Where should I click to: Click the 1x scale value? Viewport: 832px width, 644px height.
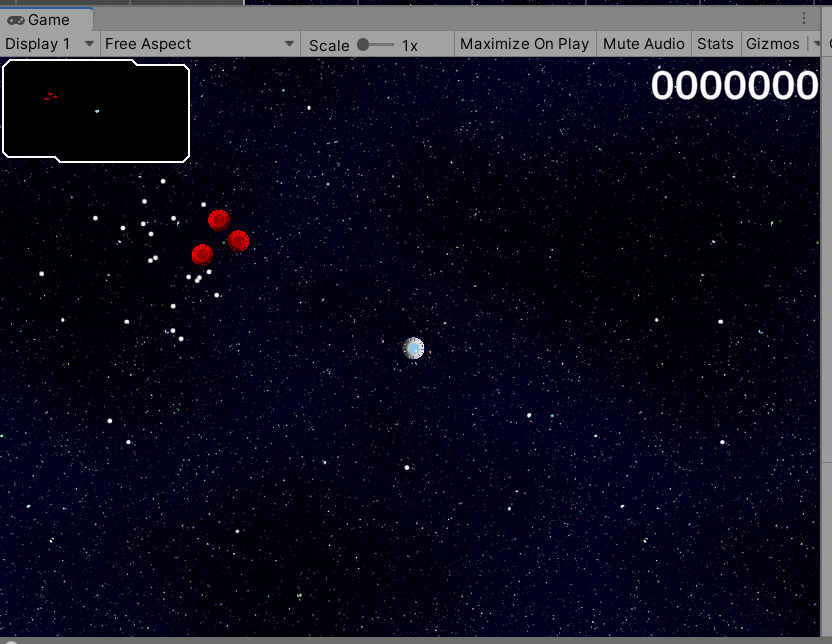410,46
